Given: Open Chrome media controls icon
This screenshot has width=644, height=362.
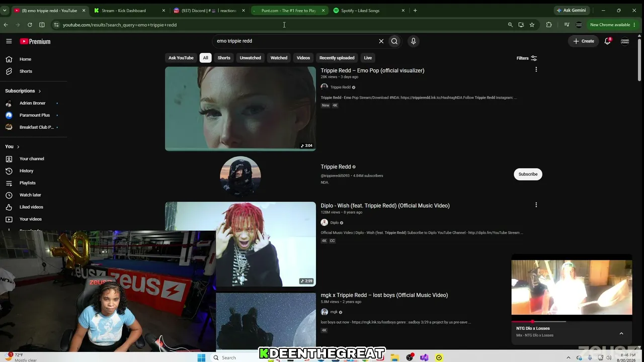Looking at the screenshot, I should (567, 25).
